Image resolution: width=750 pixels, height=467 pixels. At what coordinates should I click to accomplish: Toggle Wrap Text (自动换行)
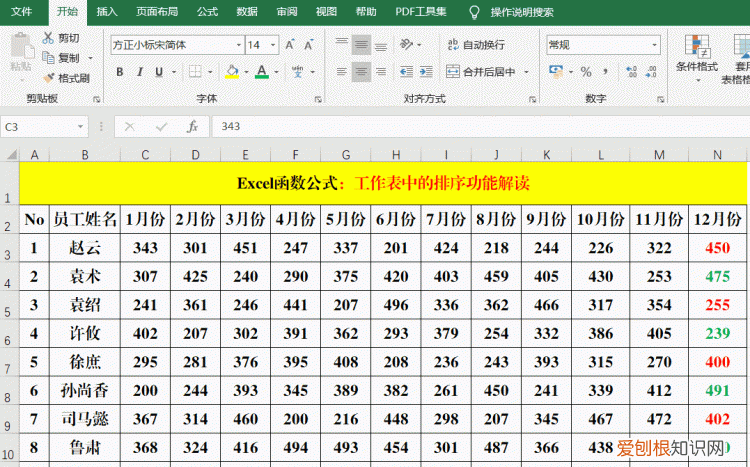476,44
